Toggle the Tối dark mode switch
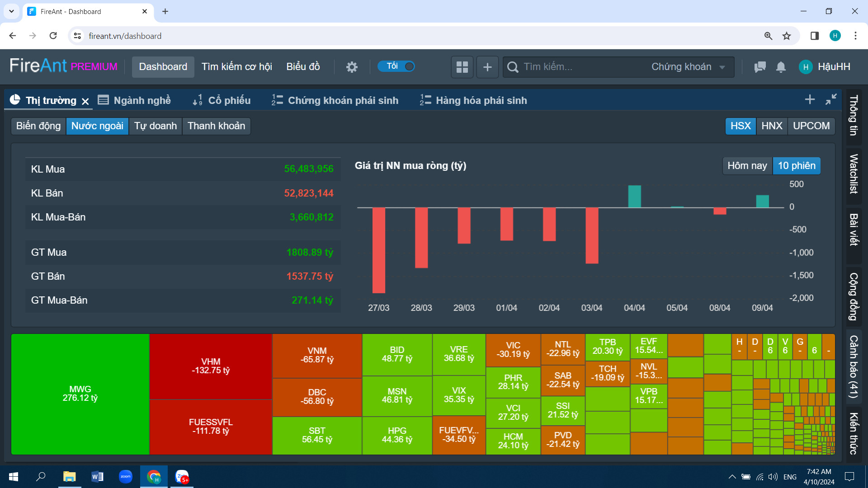Screen dimensions: 868x488 (x=396, y=66)
